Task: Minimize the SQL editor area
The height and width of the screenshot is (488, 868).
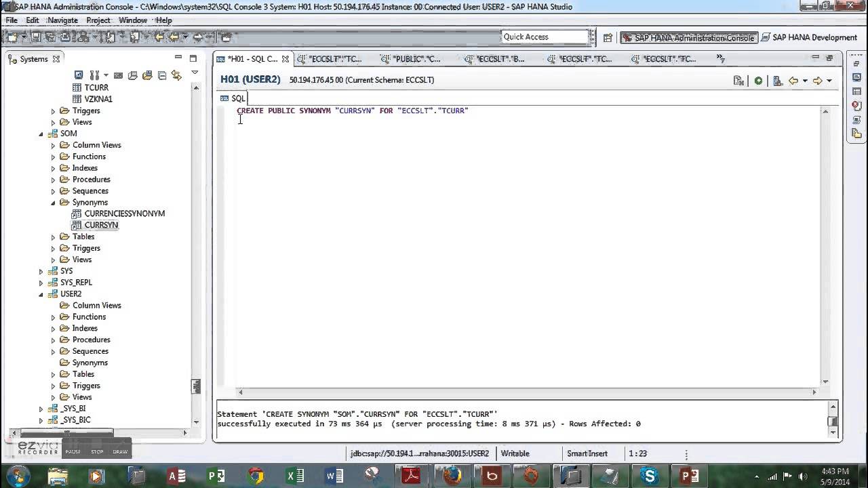Action: coord(815,58)
